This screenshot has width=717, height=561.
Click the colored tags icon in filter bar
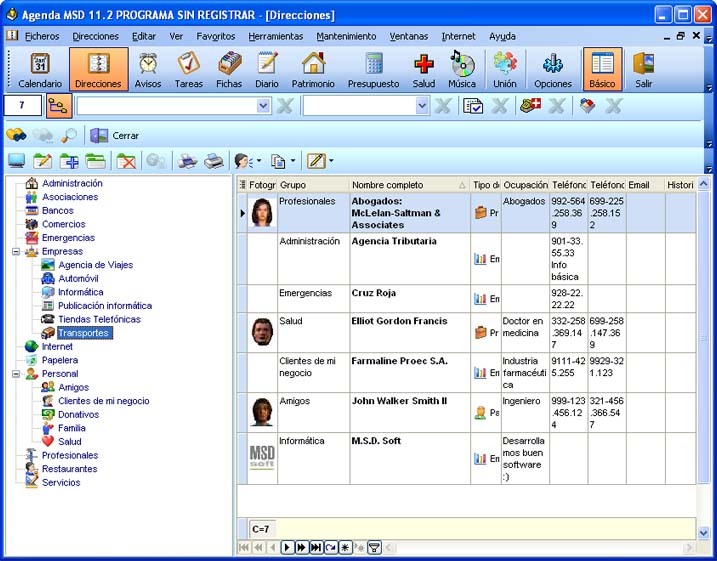[587, 106]
